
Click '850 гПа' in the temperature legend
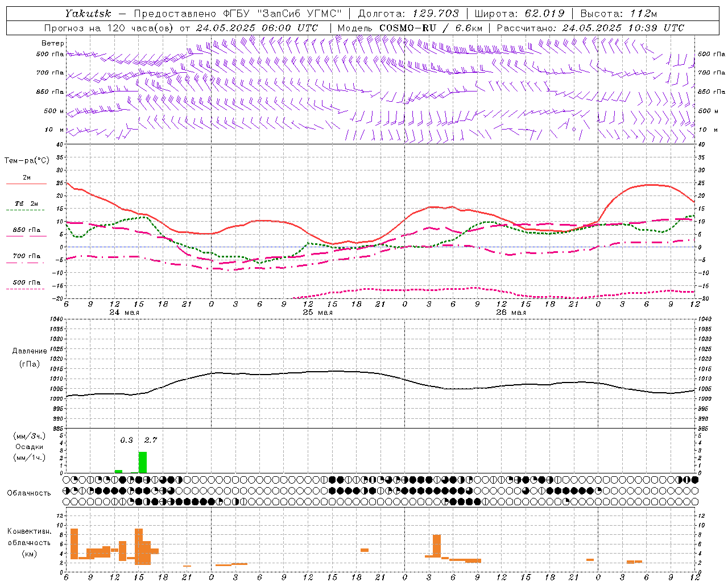click(x=27, y=230)
